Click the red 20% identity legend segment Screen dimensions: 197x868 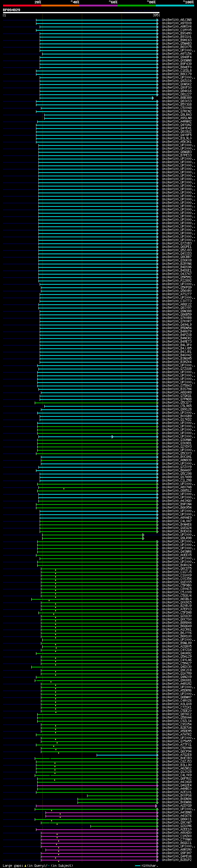(x=22, y=6)
